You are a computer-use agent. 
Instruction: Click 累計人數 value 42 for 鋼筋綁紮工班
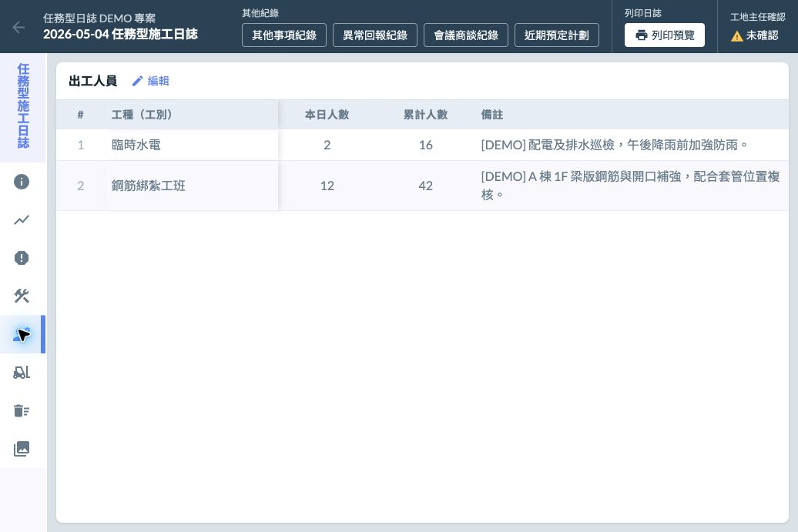[425, 186]
